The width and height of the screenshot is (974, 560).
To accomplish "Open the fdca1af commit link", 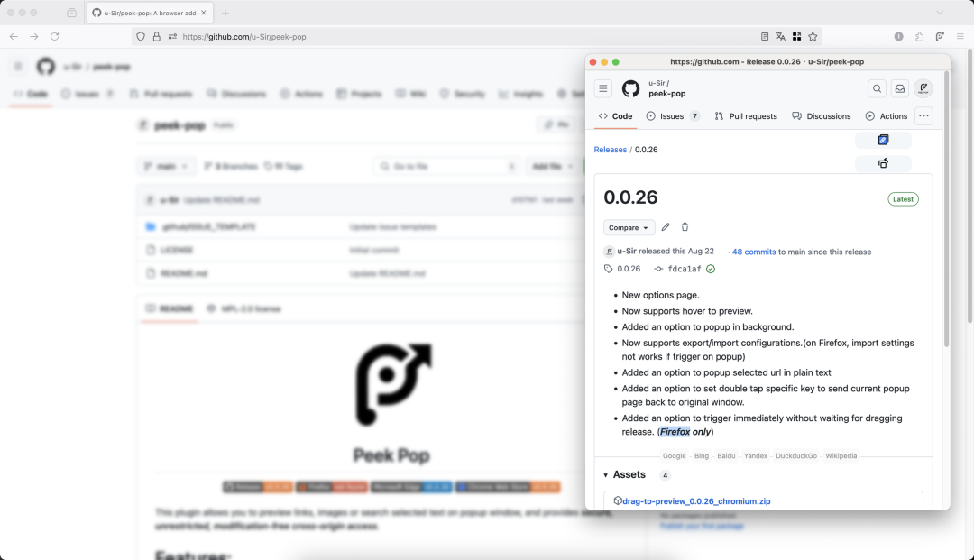I will (x=684, y=269).
